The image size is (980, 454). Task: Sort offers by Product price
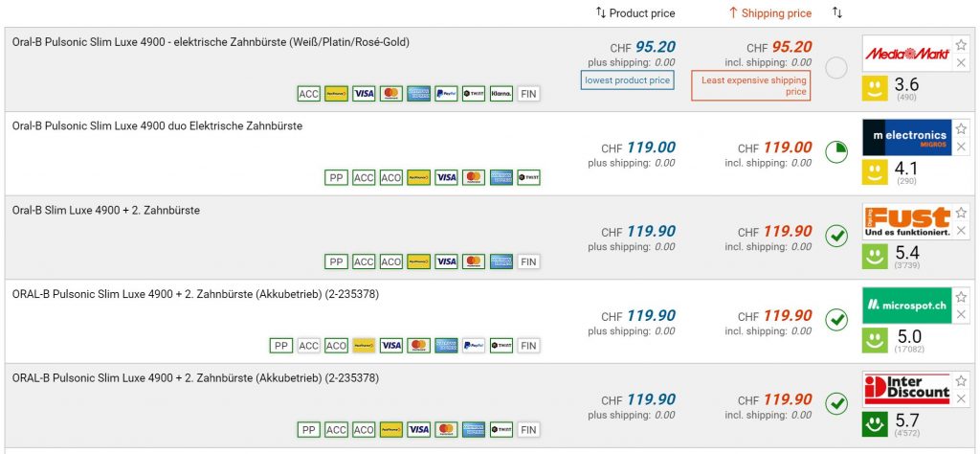coord(635,13)
